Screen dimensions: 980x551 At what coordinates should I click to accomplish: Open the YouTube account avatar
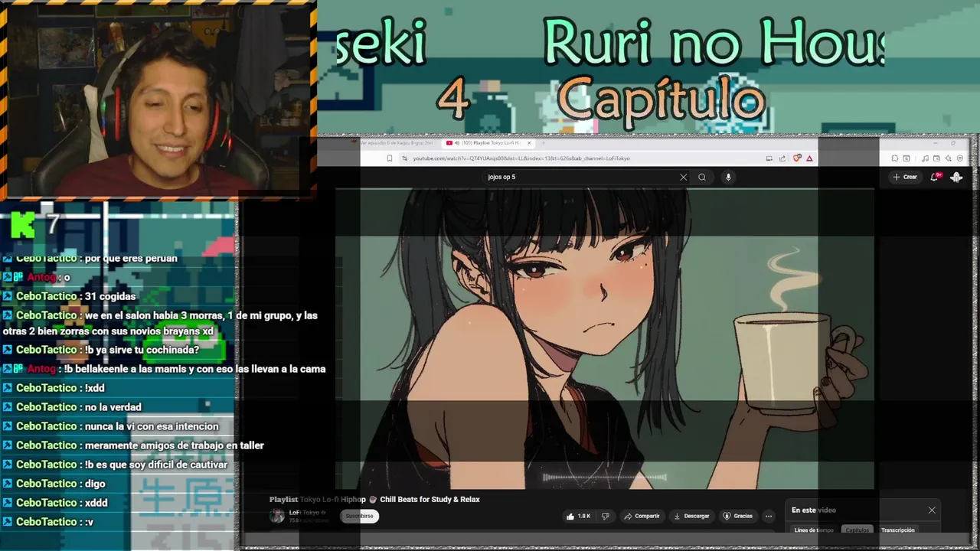956,177
